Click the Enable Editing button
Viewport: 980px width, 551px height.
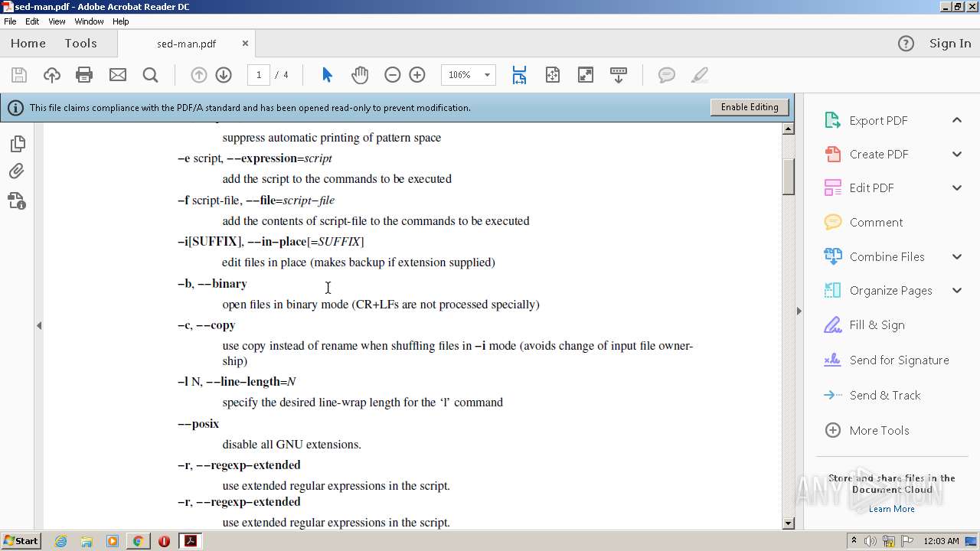(750, 107)
